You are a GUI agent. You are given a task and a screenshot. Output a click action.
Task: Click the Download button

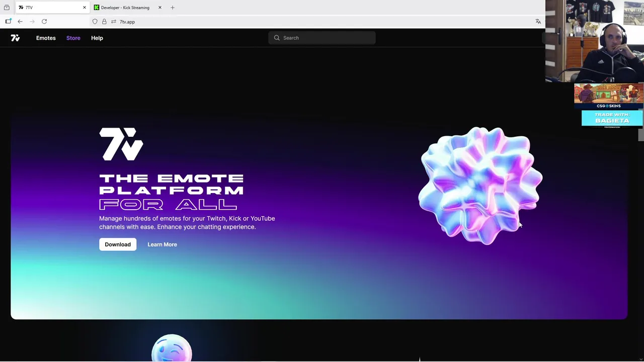118,244
